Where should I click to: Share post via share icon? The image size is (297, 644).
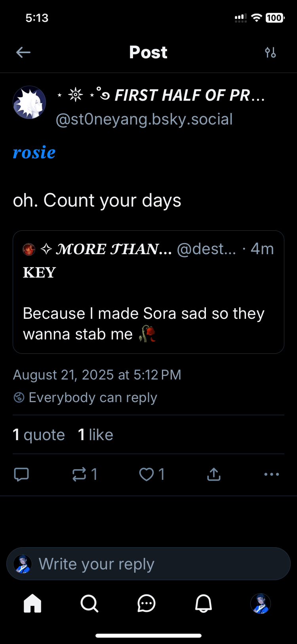pyautogui.click(x=213, y=474)
